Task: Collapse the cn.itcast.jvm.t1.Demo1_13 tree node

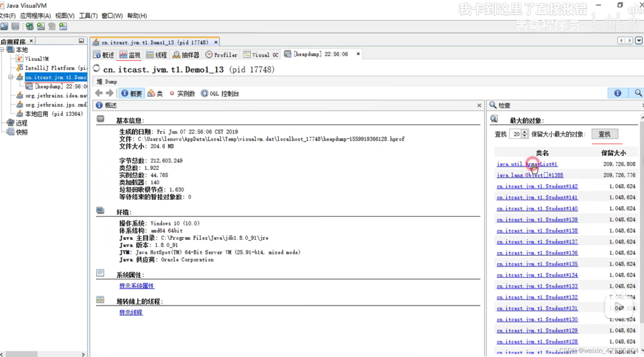Action: coord(11,77)
